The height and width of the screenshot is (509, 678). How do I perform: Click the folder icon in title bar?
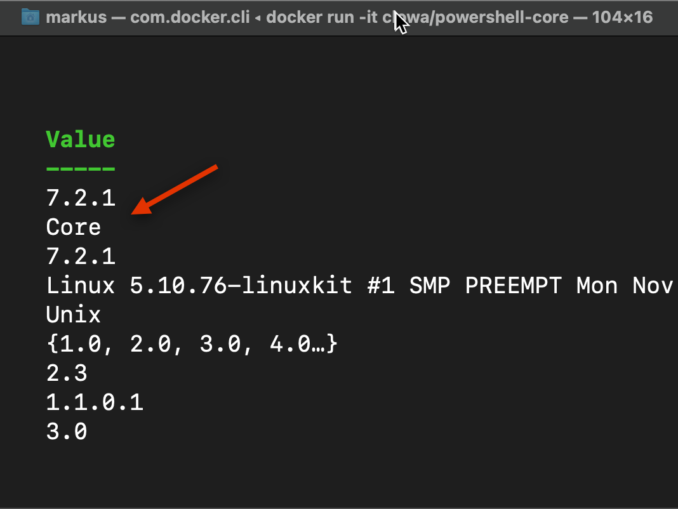[x=30, y=17]
